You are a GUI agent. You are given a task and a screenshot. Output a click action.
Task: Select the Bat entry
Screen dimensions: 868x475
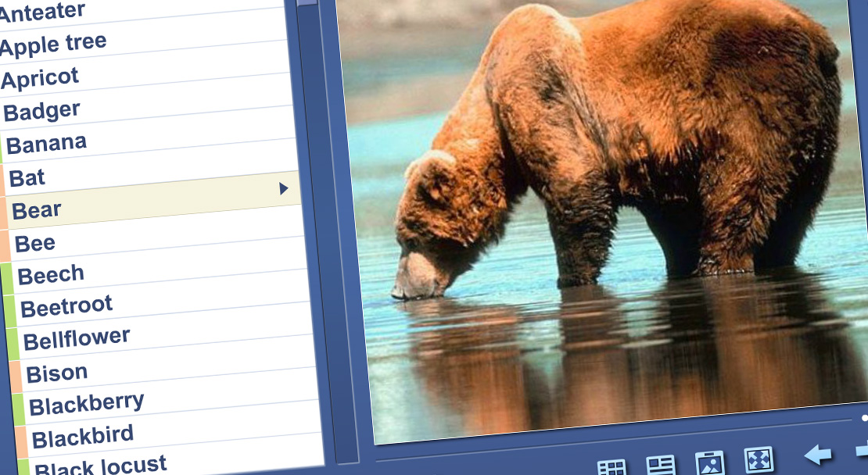coord(27,178)
